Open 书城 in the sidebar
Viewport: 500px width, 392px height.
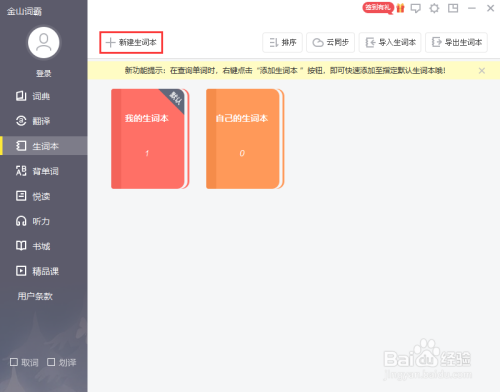[x=44, y=246]
